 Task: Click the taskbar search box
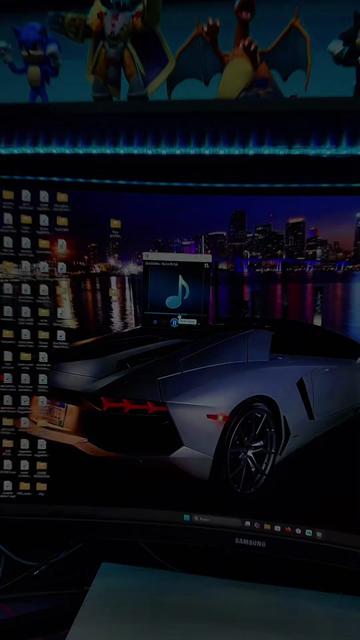point(217,520)
